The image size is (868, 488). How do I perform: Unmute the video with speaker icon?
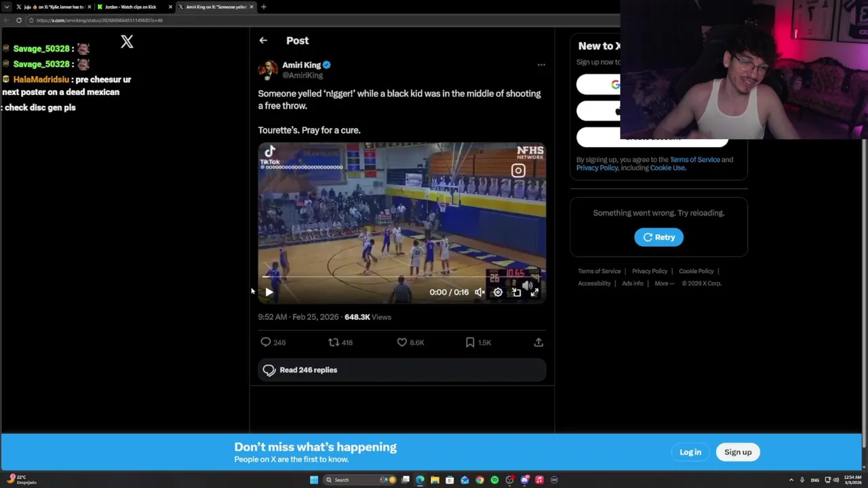(x=479, y=292)
